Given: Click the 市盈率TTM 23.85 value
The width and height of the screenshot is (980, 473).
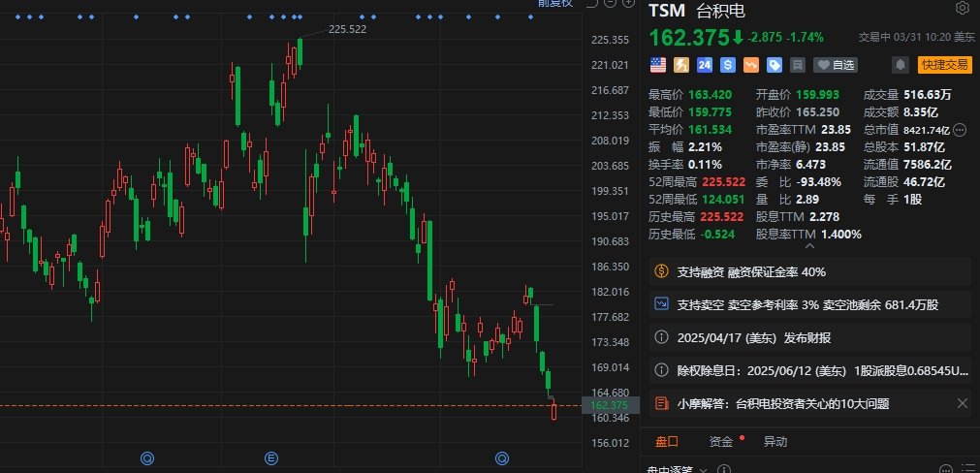Looking at the screenshot, I should point(836,130).
